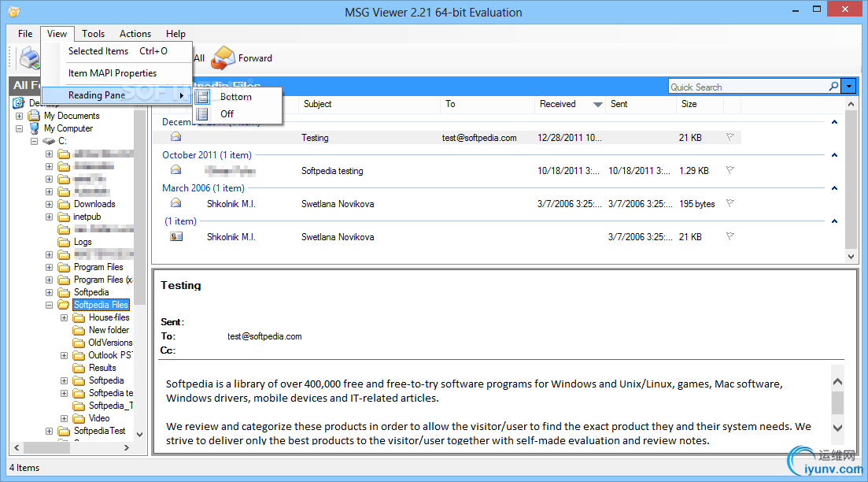Click contact card icon of 21 KB Swetlana row
868x482 pixels.
pos(176,236)
